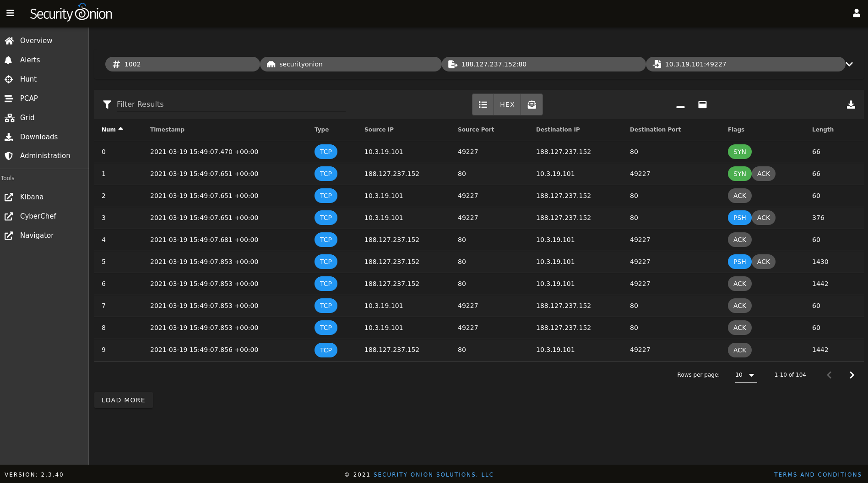The width and height of the screenshot is (868, 483).
Task: Open the Alerts section in sidebar
Action: click(30, 60)
